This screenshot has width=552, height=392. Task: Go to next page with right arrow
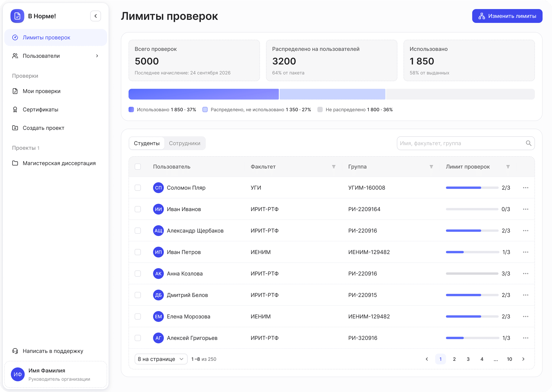(523, 359)
